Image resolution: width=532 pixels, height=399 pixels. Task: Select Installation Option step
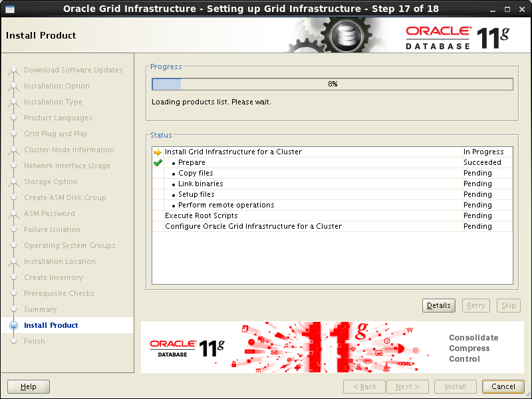click(x=57, y=86)
